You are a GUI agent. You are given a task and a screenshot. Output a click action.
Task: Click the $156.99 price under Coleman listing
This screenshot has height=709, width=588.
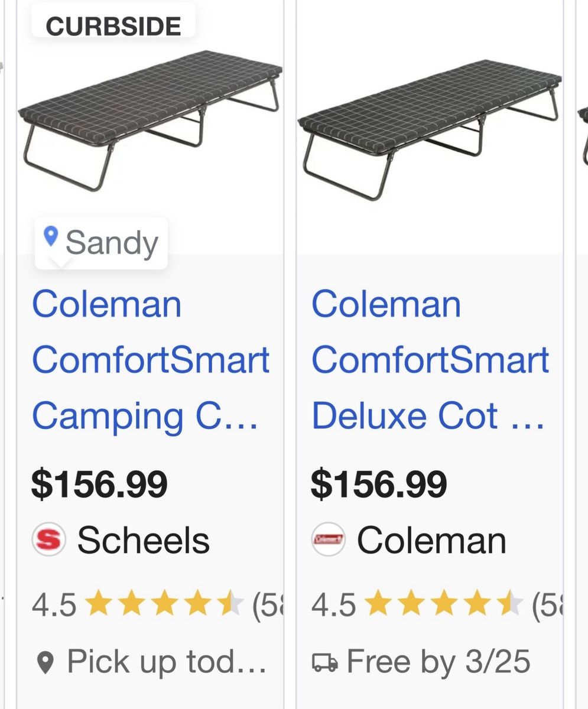tap(379, 484)
